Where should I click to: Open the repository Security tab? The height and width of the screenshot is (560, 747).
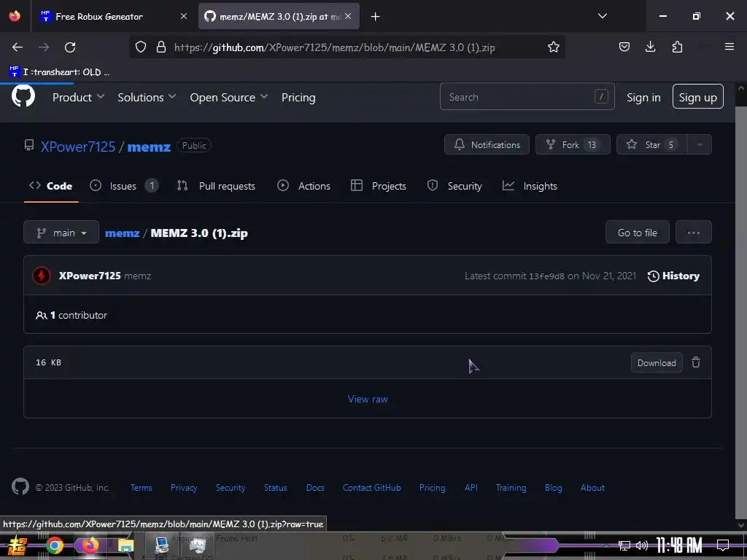(454, 186)
